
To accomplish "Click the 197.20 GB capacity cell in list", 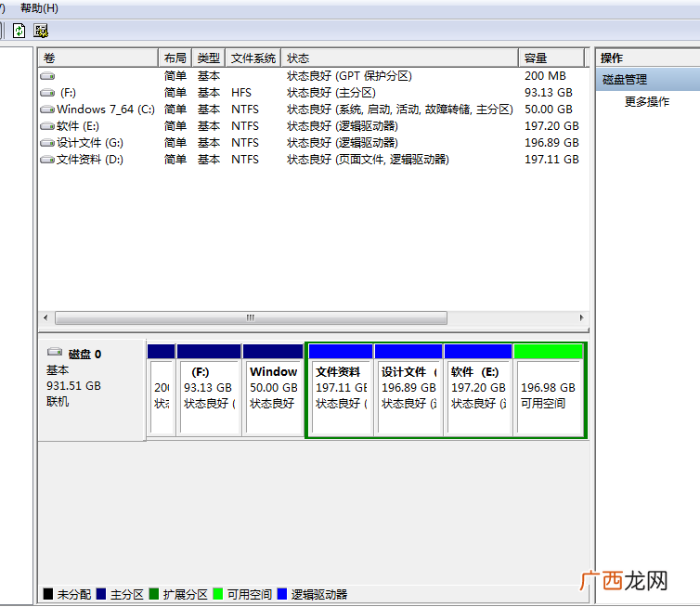I will tap(551, 126).
